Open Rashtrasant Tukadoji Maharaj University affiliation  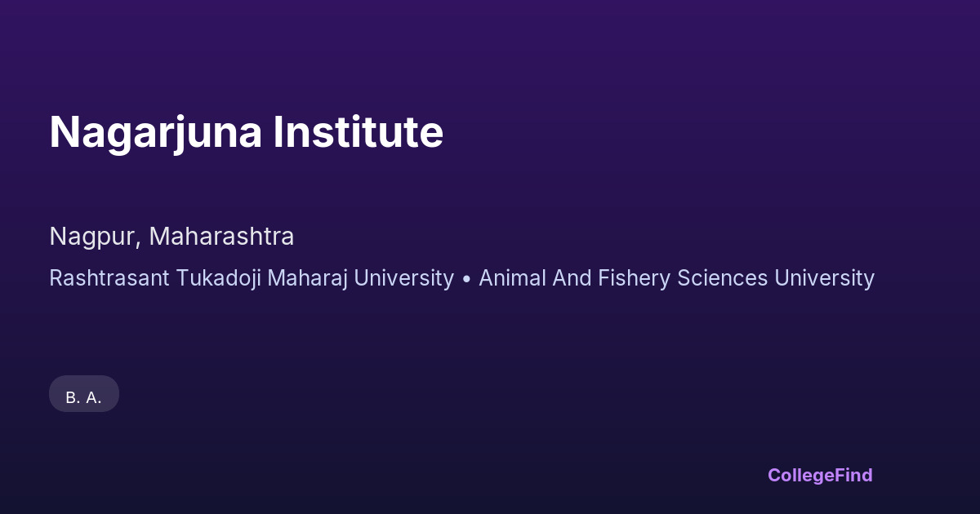pos(251,278)
